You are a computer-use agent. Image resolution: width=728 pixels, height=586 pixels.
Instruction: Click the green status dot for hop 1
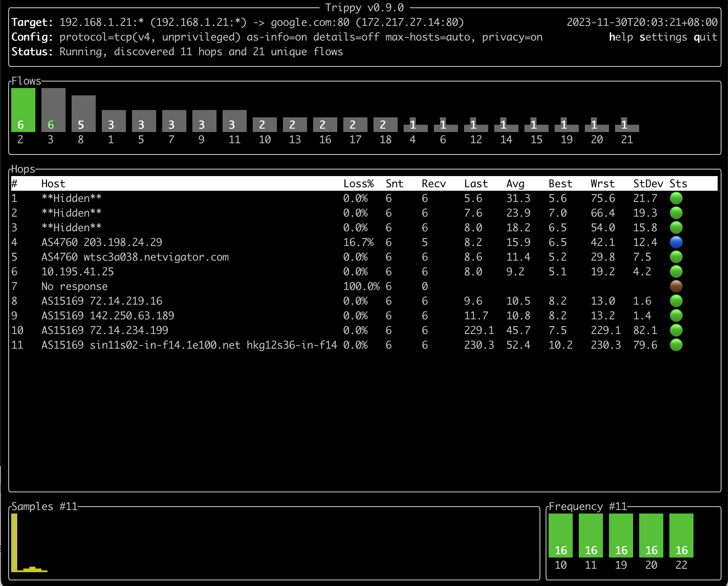pos(676,198)
